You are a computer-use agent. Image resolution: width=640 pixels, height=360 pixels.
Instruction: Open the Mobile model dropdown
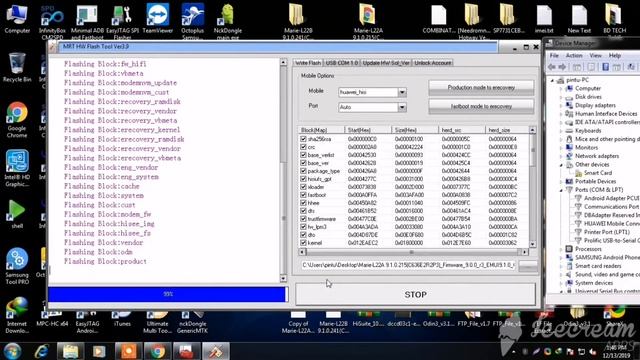402,92
